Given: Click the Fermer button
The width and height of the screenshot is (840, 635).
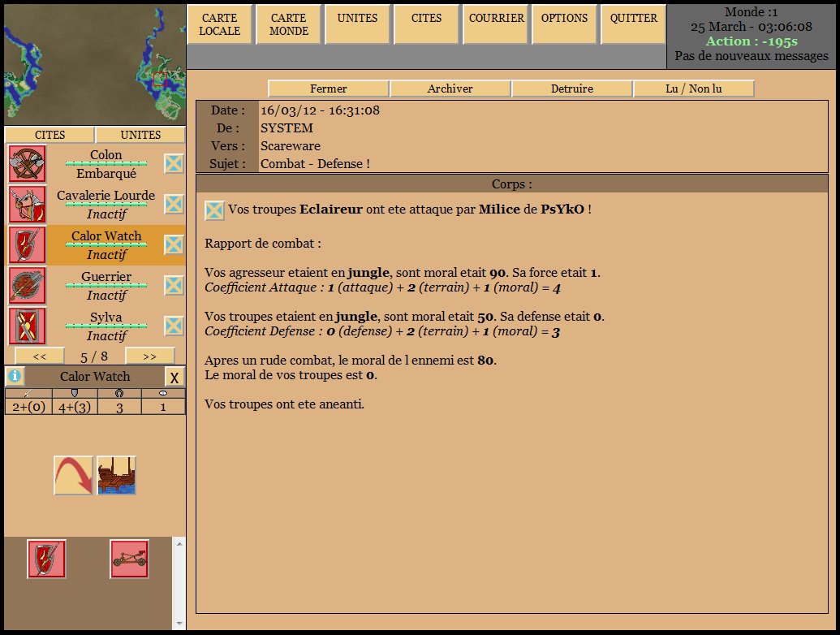Looking at the screenshot, I should [x=329, y=89].
